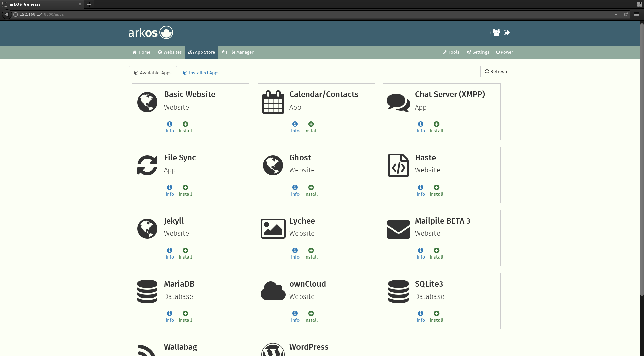Click the Wallabag app title
Screen dimensions: 644x356
point(180,347)
